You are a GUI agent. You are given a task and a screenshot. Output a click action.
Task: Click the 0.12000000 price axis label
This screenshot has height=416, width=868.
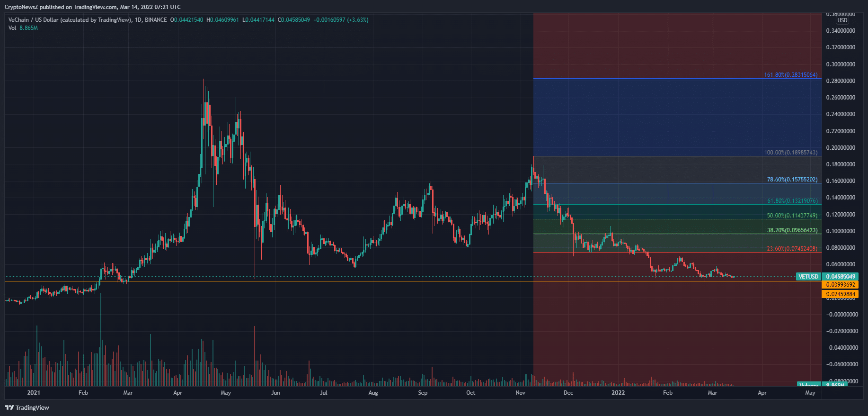(x=841, y=215)
